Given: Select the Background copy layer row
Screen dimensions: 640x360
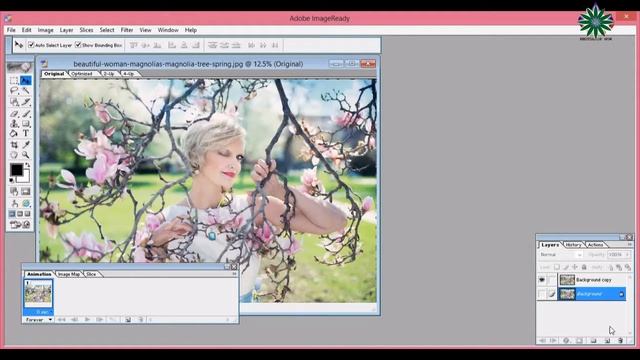Looking at the screenshot, I should click(591, 280).
